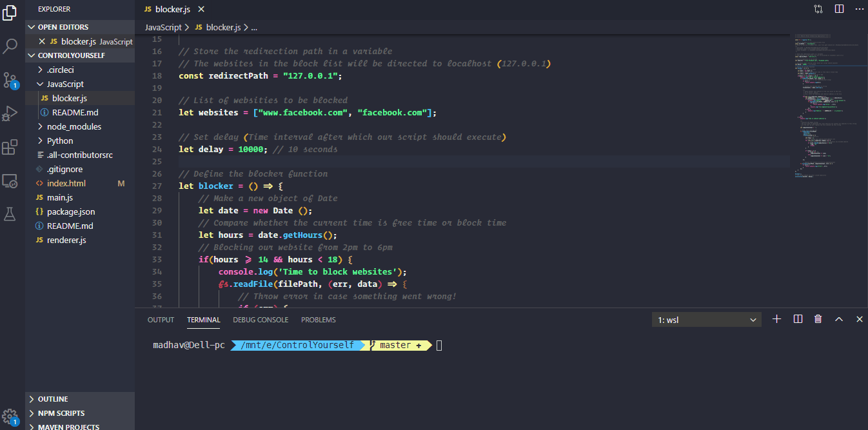Toggle split terminal icon

pyautogui.click(x=798, y=318)
